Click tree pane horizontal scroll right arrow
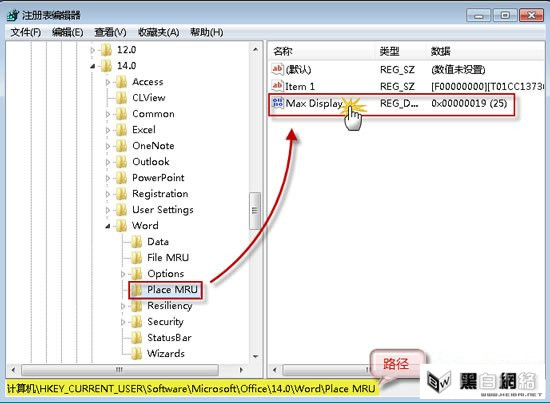 (241, 370)
